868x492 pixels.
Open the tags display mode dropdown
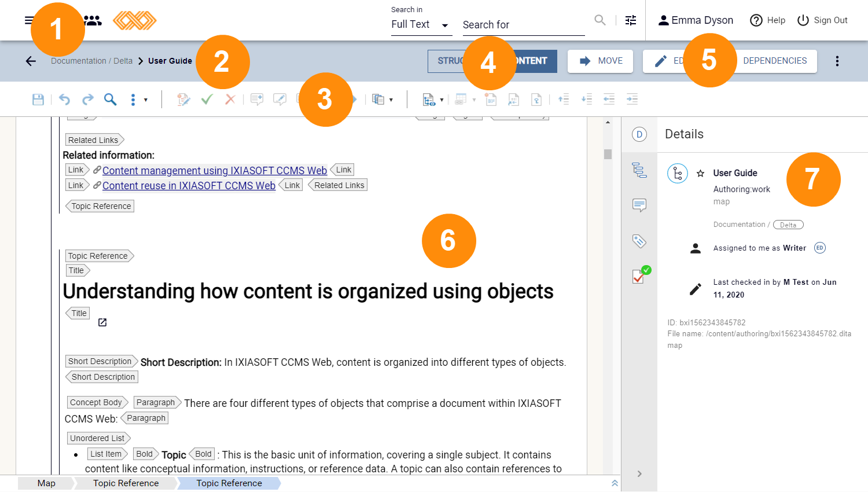[x=433, y=100]
